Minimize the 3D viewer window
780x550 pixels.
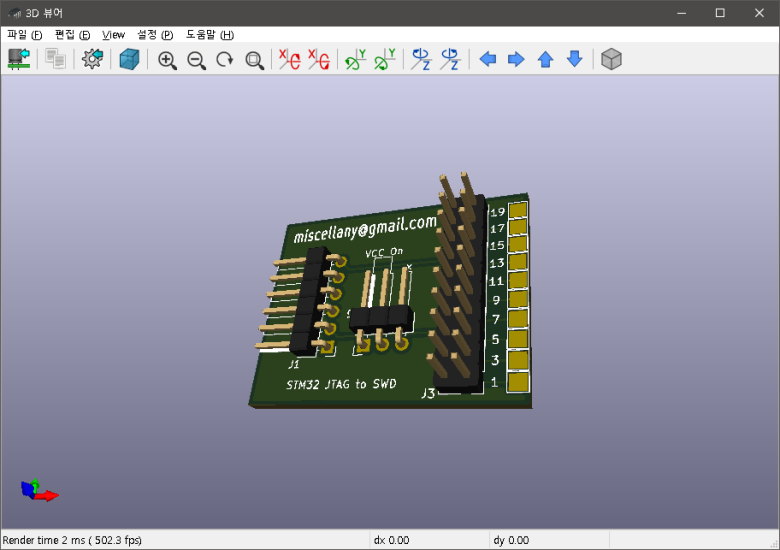click(x=682, y=13)
